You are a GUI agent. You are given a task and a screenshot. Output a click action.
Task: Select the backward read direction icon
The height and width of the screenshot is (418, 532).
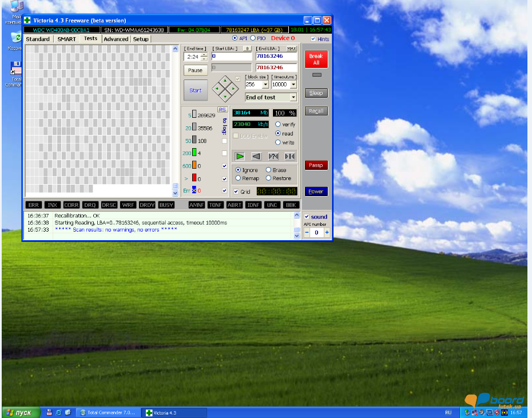pos(256,156)
